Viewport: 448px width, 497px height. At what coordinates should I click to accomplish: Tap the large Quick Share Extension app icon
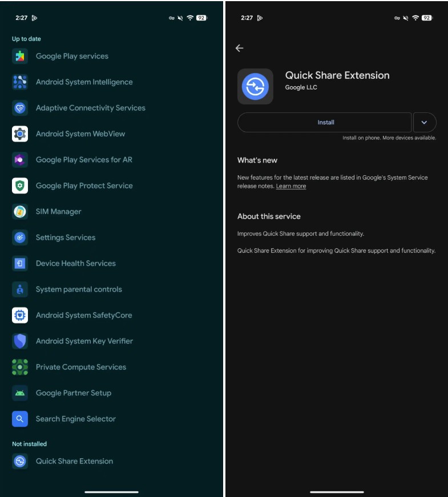click(255, 87)
